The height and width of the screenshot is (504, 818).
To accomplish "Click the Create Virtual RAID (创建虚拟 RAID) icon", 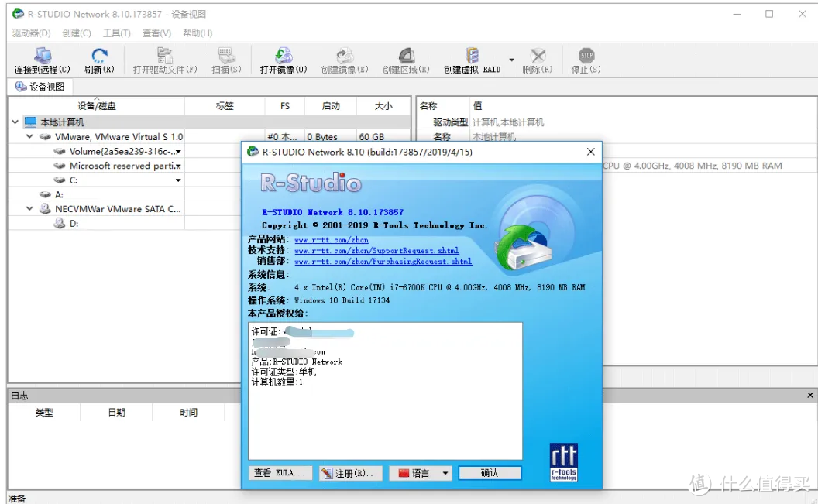I will click(x=472, y=55).
